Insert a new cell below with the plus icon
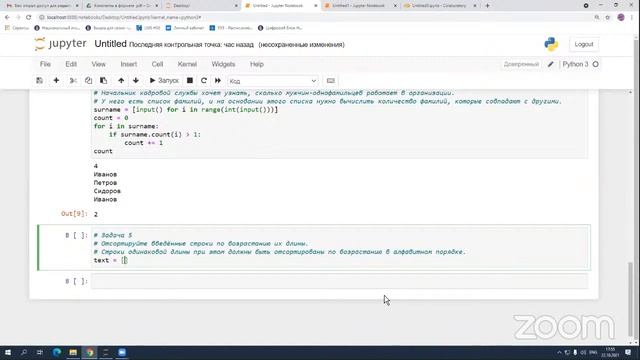 (x=56, y=81)
